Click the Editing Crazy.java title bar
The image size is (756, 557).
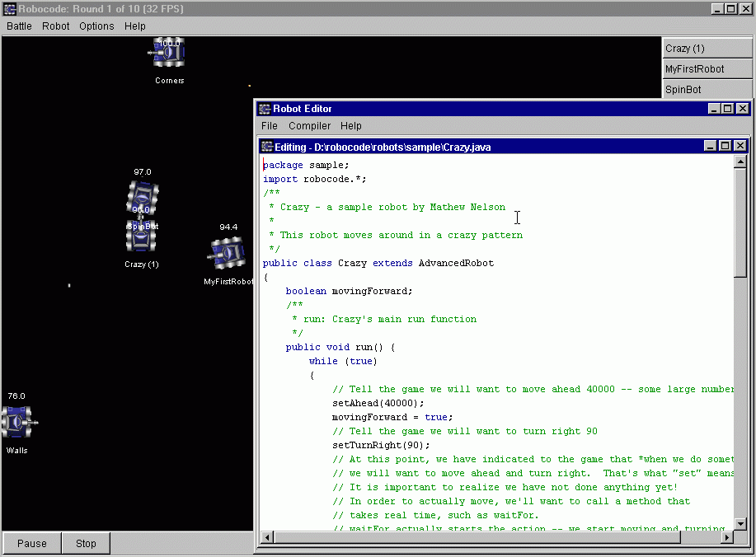coord(482,147)
